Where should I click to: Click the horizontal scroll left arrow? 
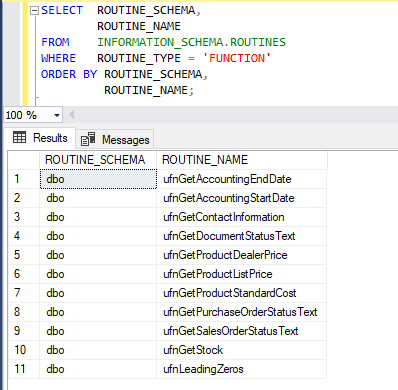(x=71, y=115)
